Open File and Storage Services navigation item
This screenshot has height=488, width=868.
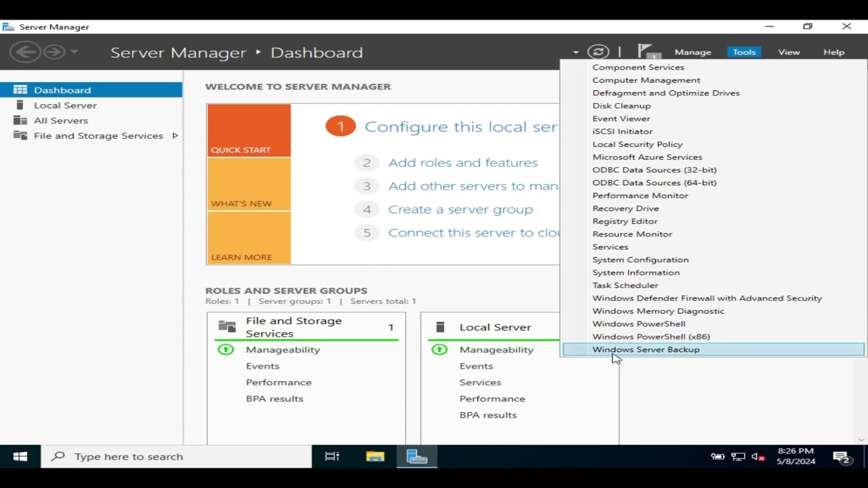pyautogui.click(x=91, y=136)
